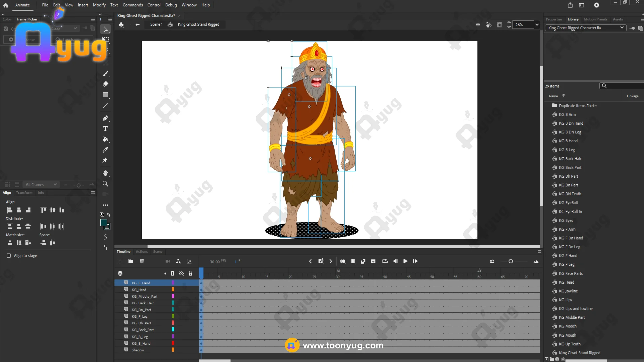Go back to Scene 1 breadcrumb
This screenshot has width=644, height=362.
coord(156,24)
